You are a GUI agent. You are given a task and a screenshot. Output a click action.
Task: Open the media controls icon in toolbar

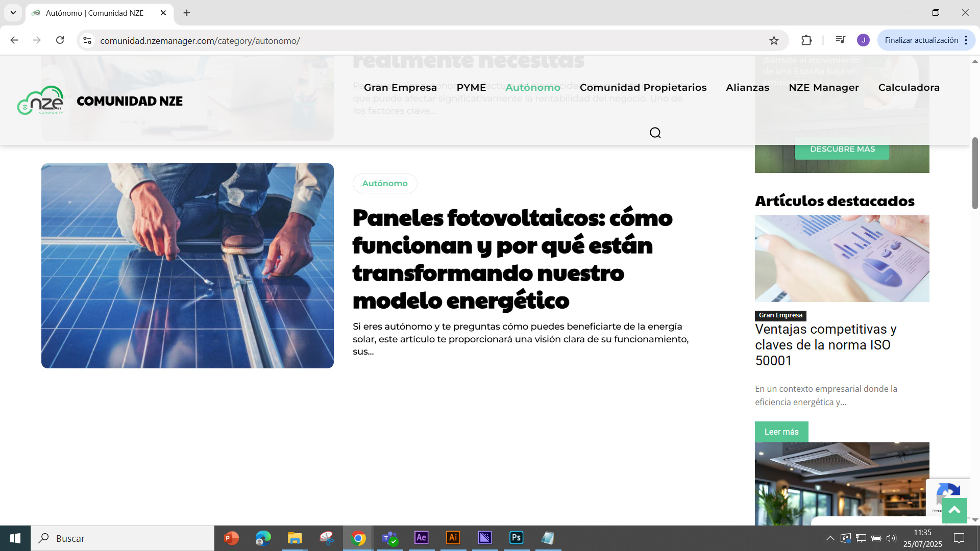(x=840, y=40)
